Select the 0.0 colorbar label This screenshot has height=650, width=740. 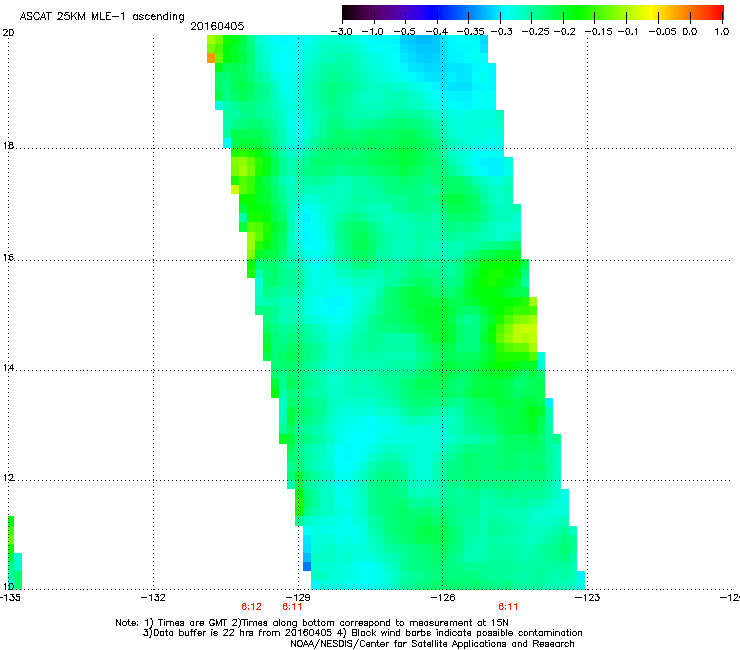tap(690, 32)
